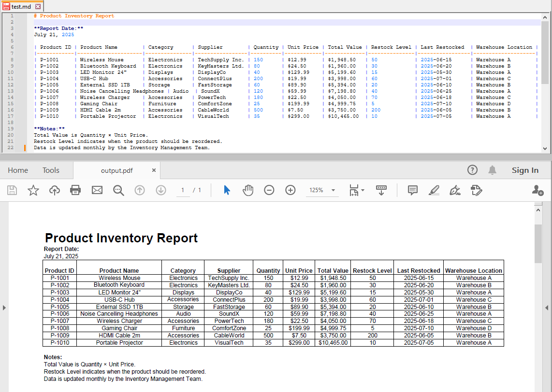Open the page fit options dropdown arrow
552x392 pixels.
pos(362,190)
